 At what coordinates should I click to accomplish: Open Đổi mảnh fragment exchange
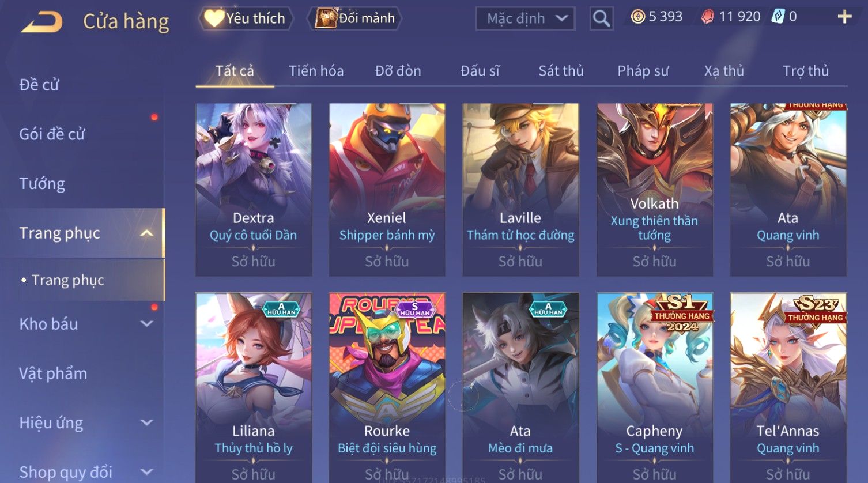(x=355, y=18)
